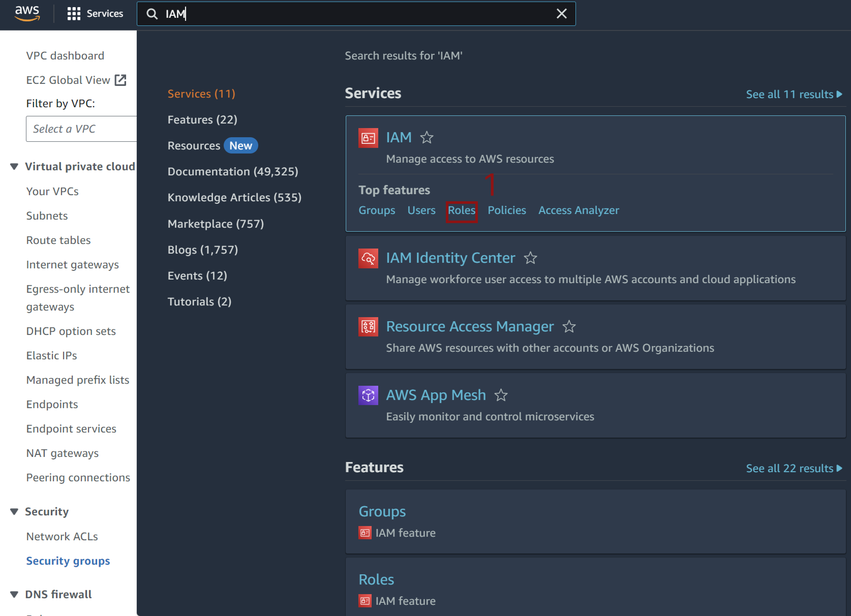Select the Services (11) category
851x616 pixels.
coord(202,94)
